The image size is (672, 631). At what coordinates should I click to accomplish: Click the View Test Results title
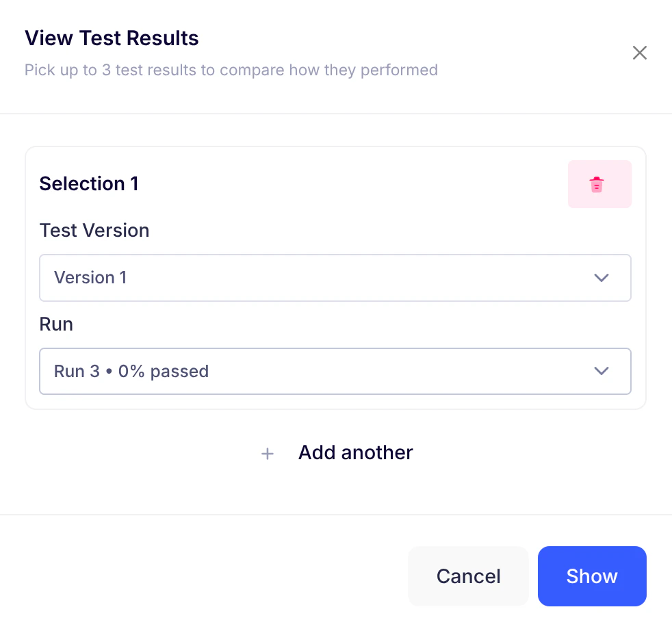pyautogui.click(x=112, y=38)
